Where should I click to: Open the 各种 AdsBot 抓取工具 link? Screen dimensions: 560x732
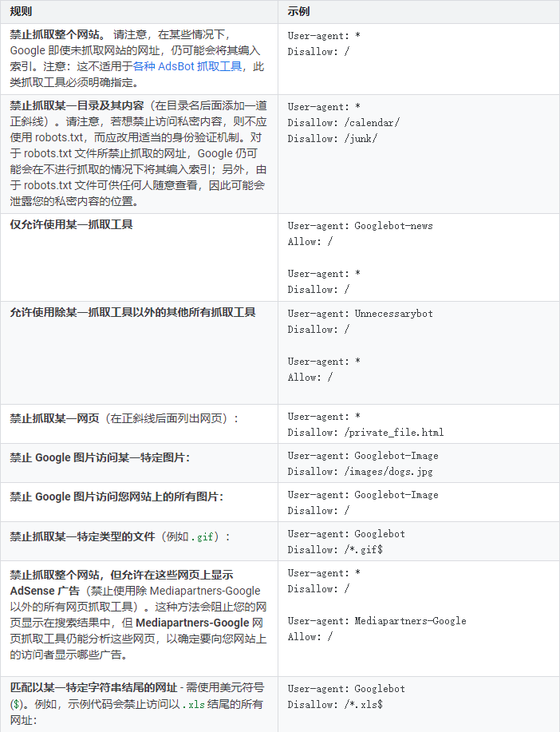click(187, 66)
